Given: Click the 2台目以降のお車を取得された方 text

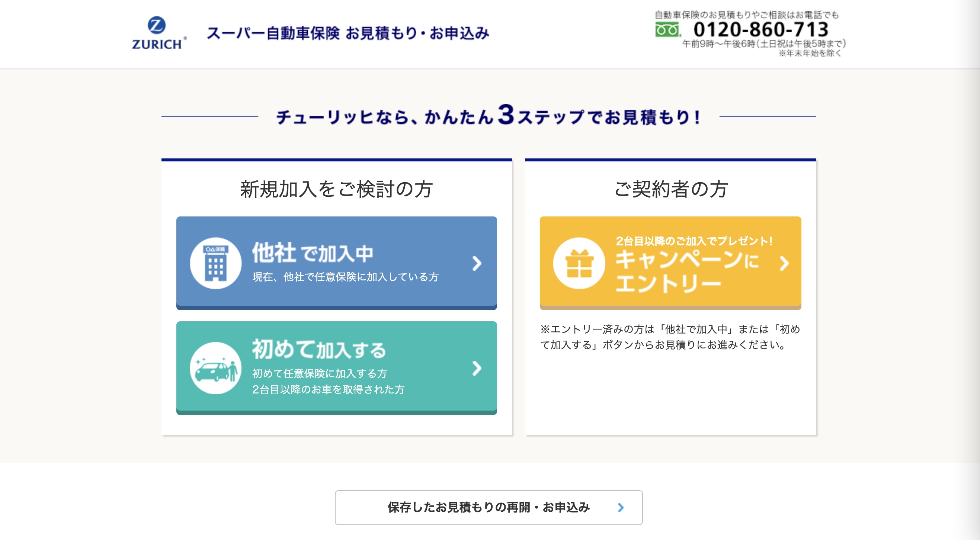Looking at the screenshot, I should 328,389.
